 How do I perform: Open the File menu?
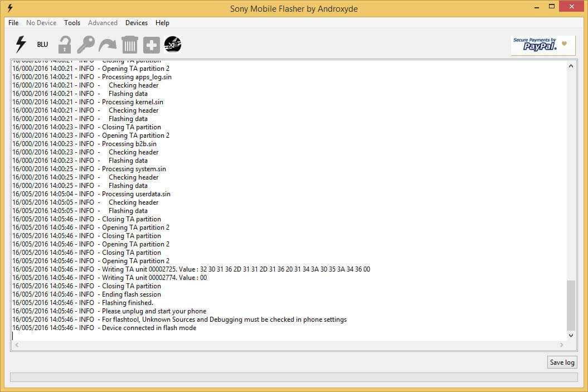[13, 23]
